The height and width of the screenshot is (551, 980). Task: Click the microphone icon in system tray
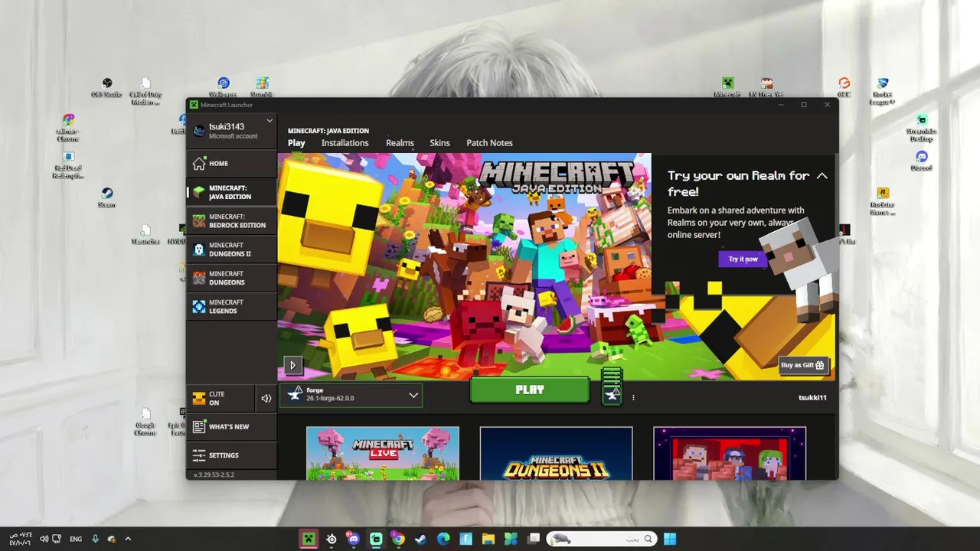[x=96, y=539]
